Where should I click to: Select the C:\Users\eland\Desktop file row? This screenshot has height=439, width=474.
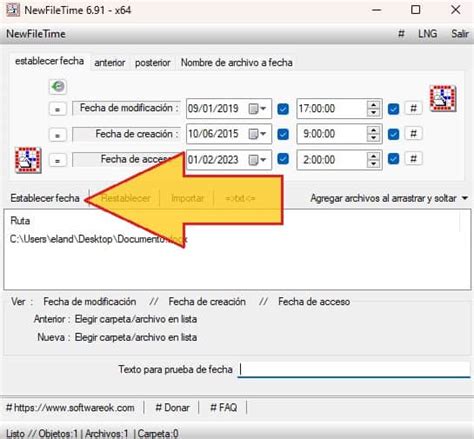tap(99, 239)
